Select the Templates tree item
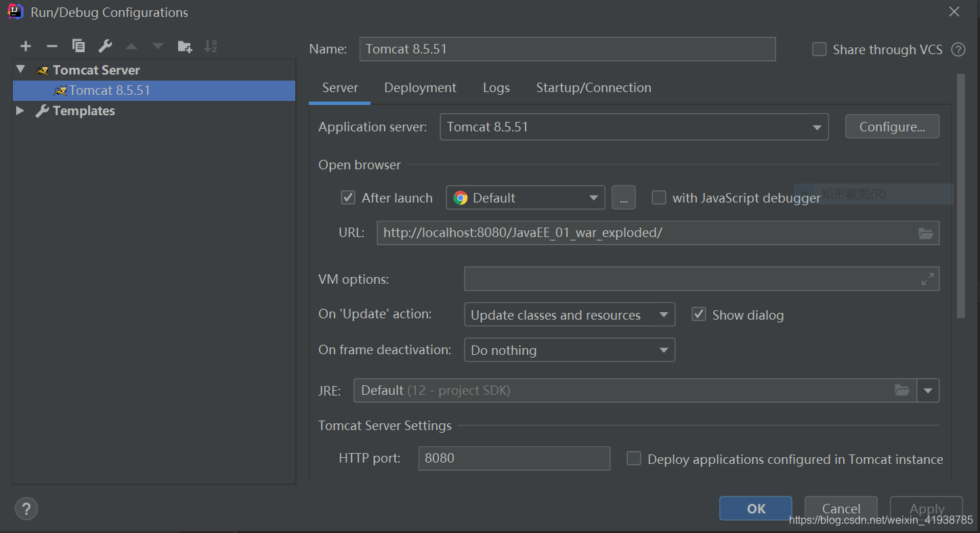Screen dimensions: 980x533 [x=154, y=110]
